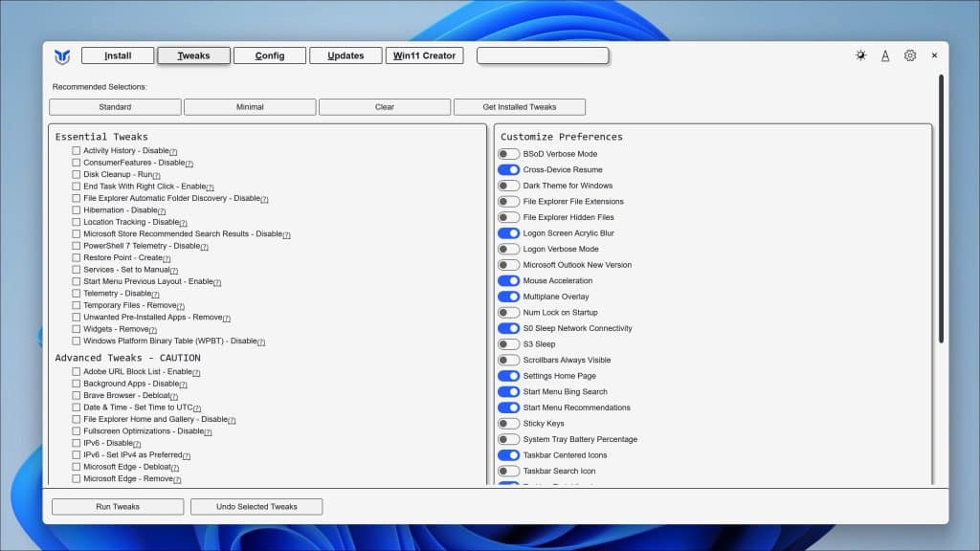
Task: Switch to the Install tab
Action: pos(118,55)
